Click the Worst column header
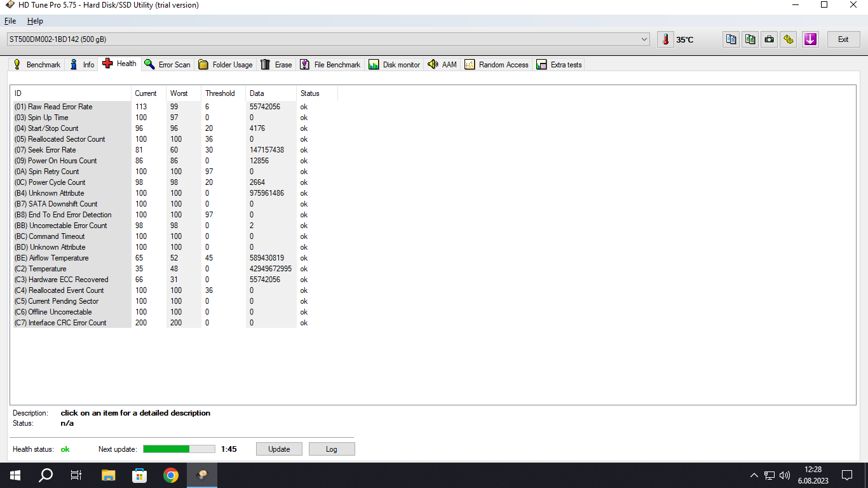This screenshot has width=868, height=488. point(184,93)
